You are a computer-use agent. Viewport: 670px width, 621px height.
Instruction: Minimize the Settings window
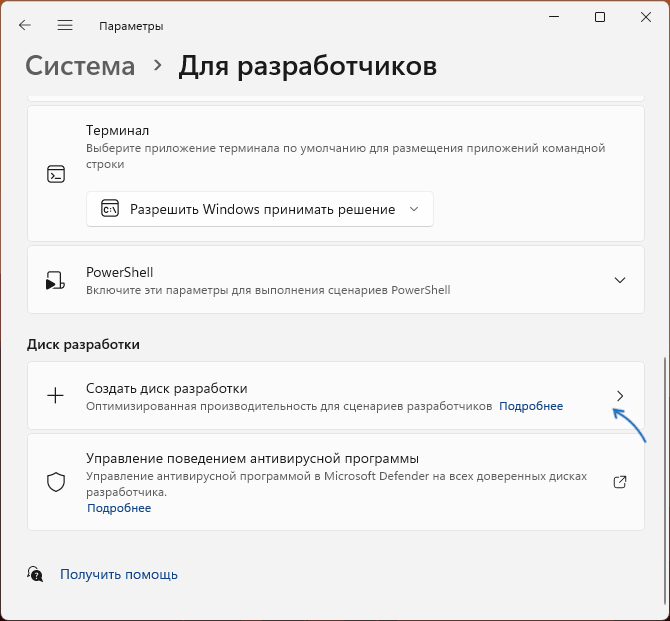(554, 17)
